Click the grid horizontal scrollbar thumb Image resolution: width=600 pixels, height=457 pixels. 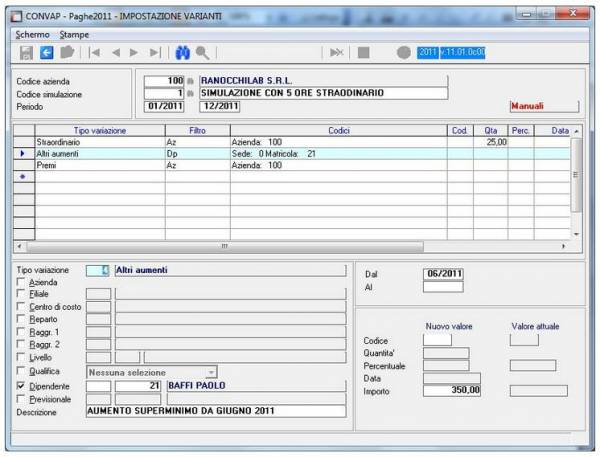(x=225, y=246)
